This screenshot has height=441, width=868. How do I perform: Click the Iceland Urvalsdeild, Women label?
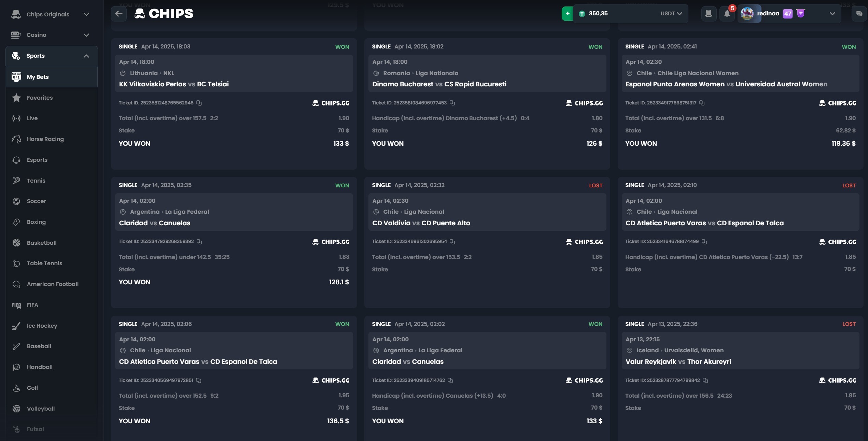[x=680, y=350]
